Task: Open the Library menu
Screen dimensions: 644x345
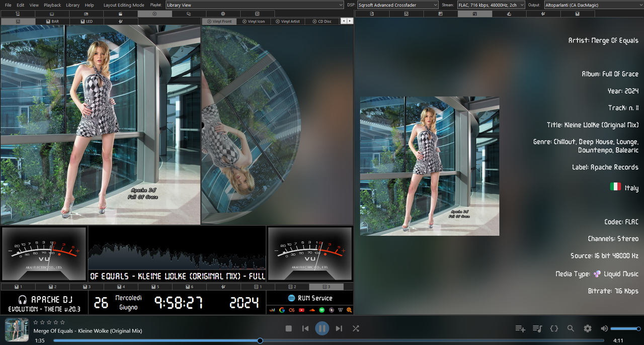Action: (72, 5)
